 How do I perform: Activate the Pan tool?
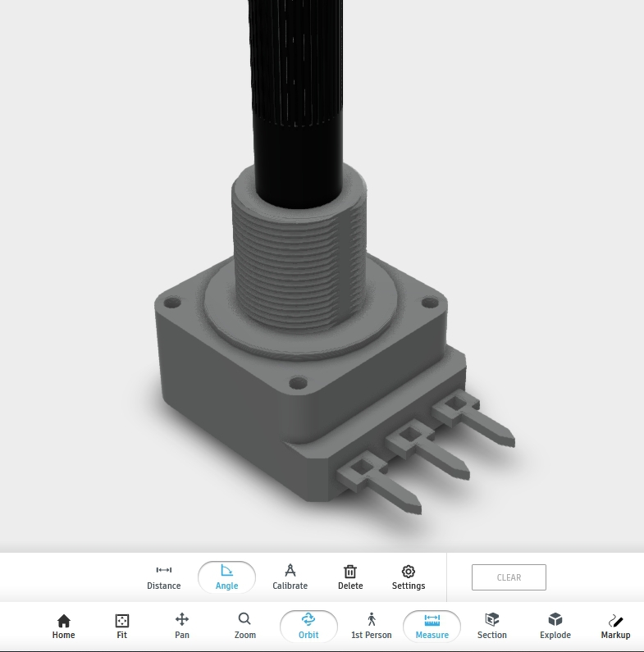182,627
